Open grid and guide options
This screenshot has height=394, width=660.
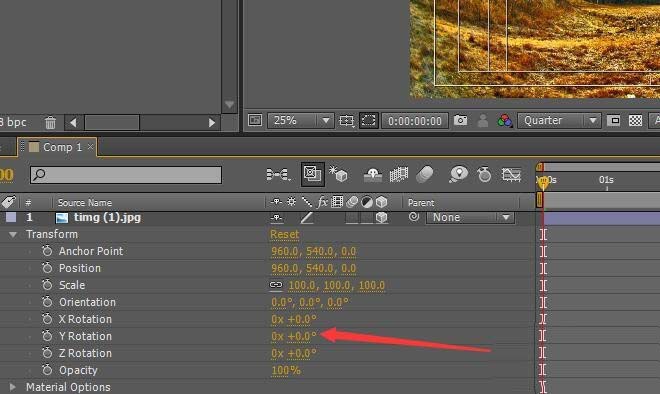point(346,121)
